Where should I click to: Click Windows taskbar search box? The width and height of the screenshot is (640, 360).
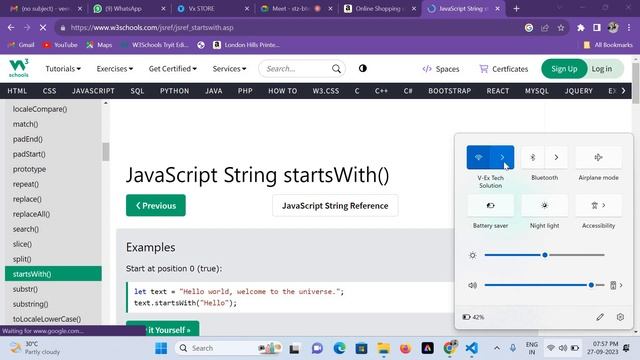[229, 348]
